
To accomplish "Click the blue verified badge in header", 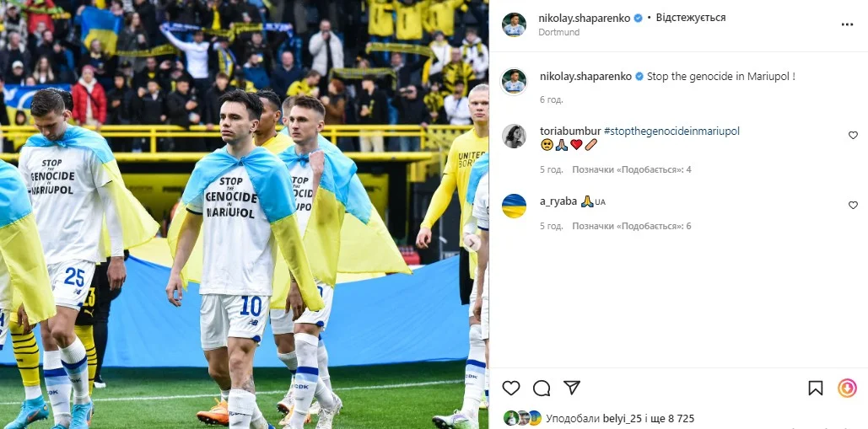I will click(639, 19).
